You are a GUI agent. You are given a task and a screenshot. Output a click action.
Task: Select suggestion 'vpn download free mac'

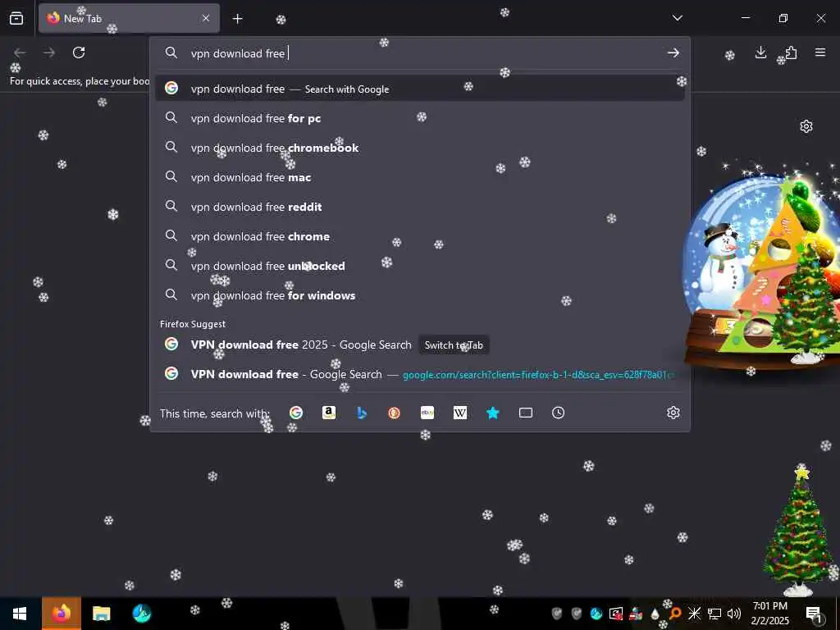tap(419, 177)
